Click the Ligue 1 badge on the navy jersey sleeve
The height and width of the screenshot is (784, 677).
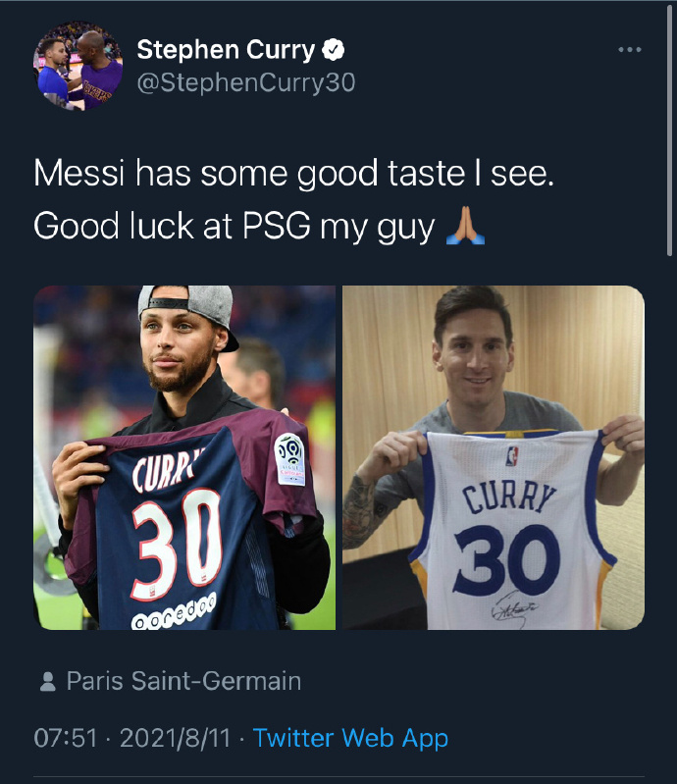290,458
